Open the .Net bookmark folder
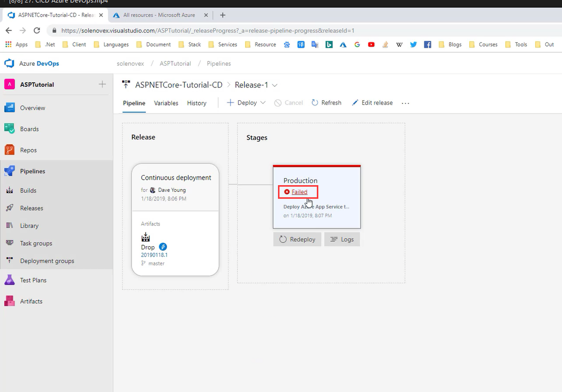The width and height of the screenshot is (562, 392). coord(45,44)
